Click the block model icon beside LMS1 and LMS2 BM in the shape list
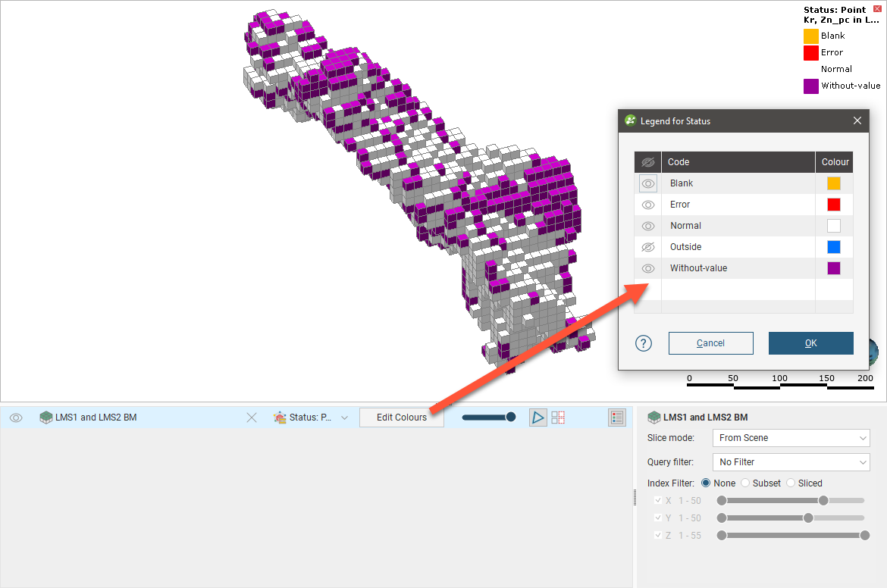887x588 pixels. 46,418
